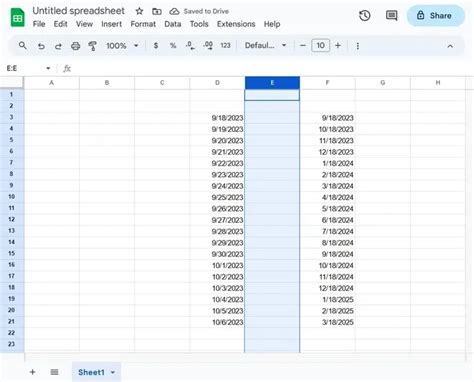Click the Saved to Drive cloud icon
This screenshot has height=382, width=474.
click(x=174, y=11)
